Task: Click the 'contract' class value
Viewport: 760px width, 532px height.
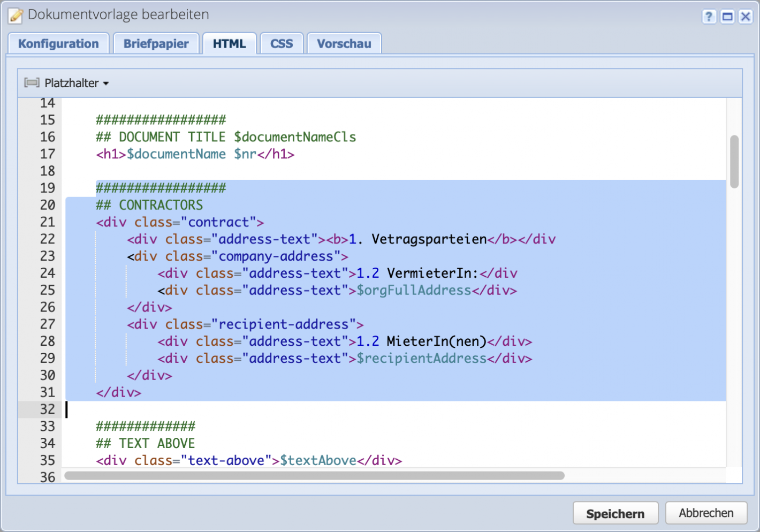Action: point(218,222)
